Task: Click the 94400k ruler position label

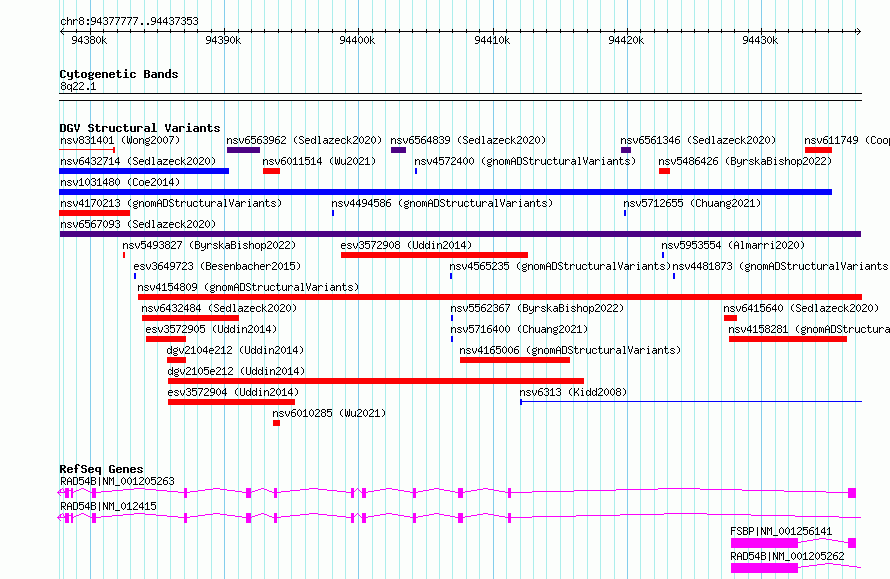Action: pyautogui.click(x=357, y=40)
